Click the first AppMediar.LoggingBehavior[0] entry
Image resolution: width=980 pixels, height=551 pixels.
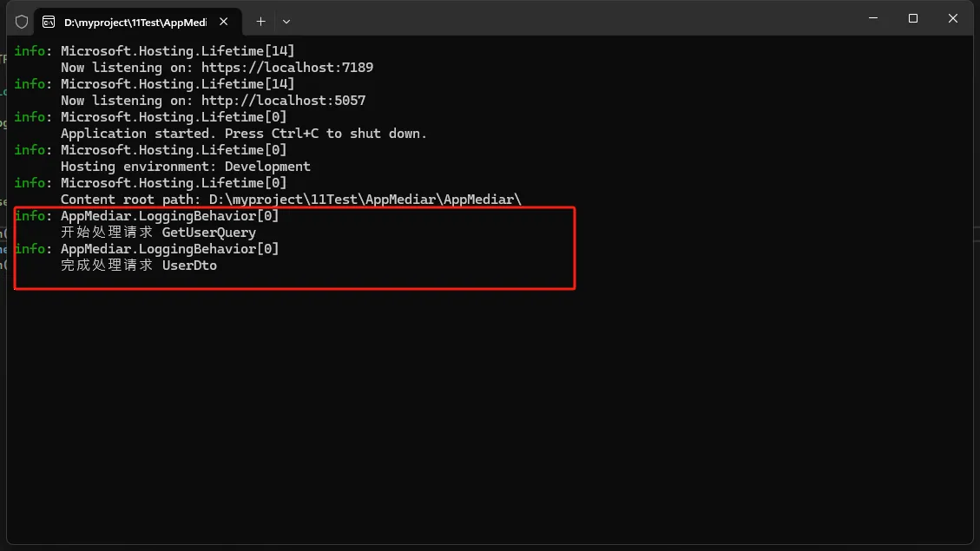tap(169, 216)
